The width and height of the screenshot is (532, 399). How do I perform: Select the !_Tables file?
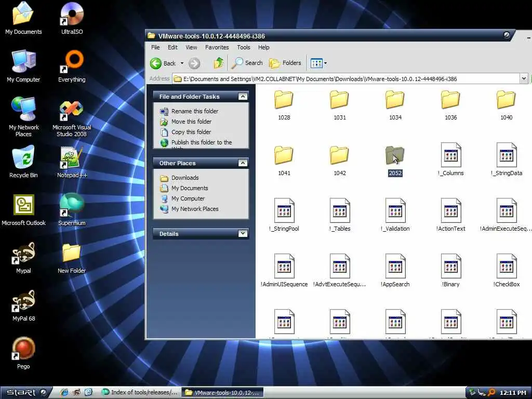pyautogui.click(x=340, y=215)
